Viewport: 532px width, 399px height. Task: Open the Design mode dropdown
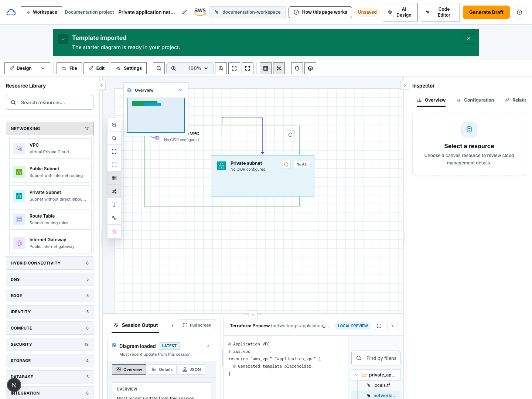click(x=27, y=68)
